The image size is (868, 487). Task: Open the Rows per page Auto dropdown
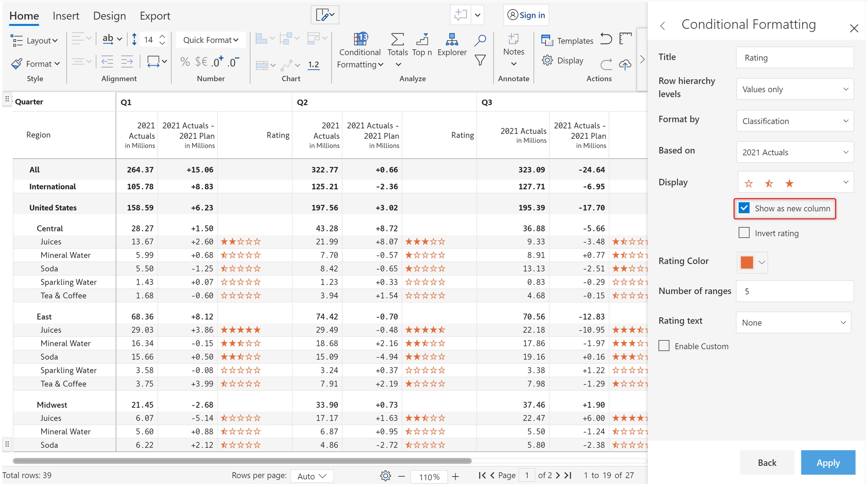point(312,476)
